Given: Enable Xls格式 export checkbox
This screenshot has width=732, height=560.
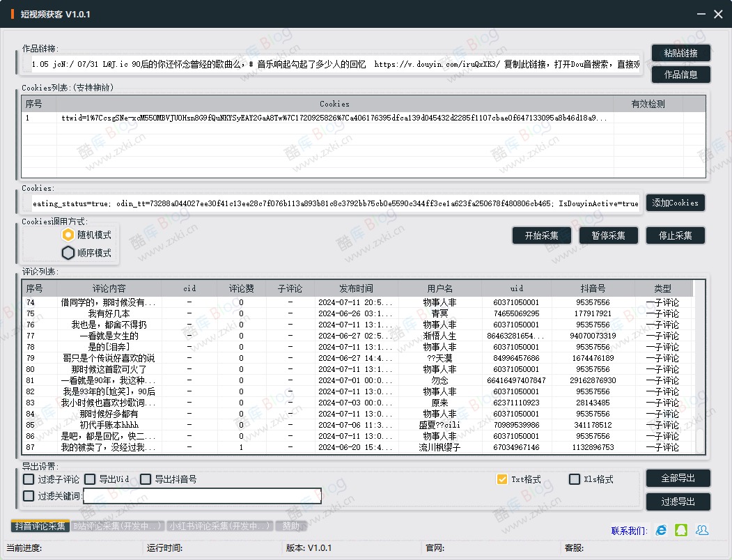Looking at the screenshot, I should click(575, 479).
